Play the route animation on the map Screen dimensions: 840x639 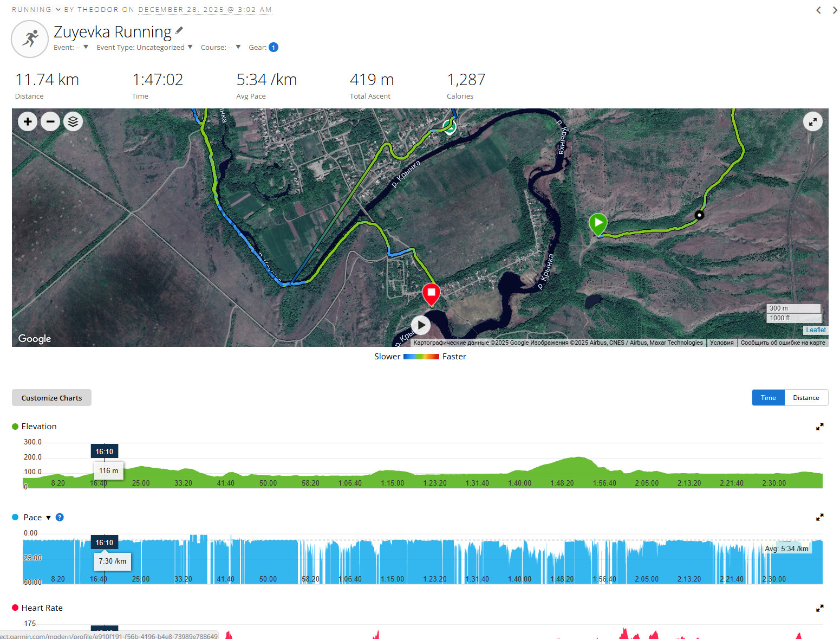click(x=421, y=325)
